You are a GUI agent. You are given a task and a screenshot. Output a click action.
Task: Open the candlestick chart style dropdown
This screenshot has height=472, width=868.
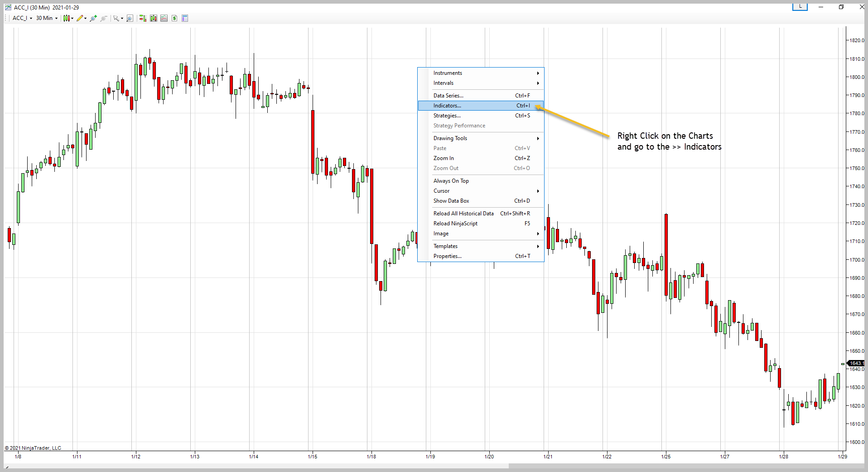coord(68,18)
